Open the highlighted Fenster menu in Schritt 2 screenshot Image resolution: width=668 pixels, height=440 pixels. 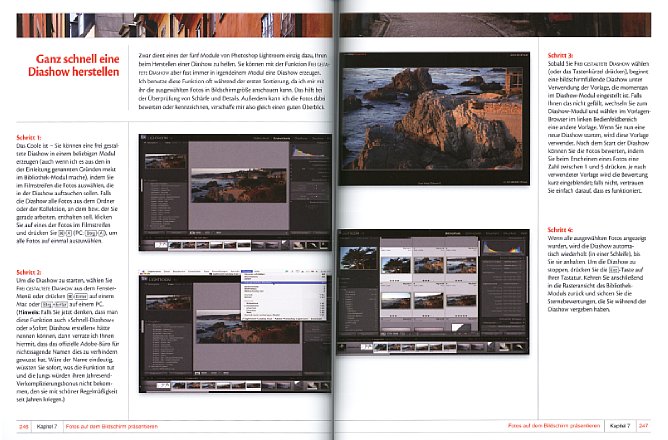(247, 271)
